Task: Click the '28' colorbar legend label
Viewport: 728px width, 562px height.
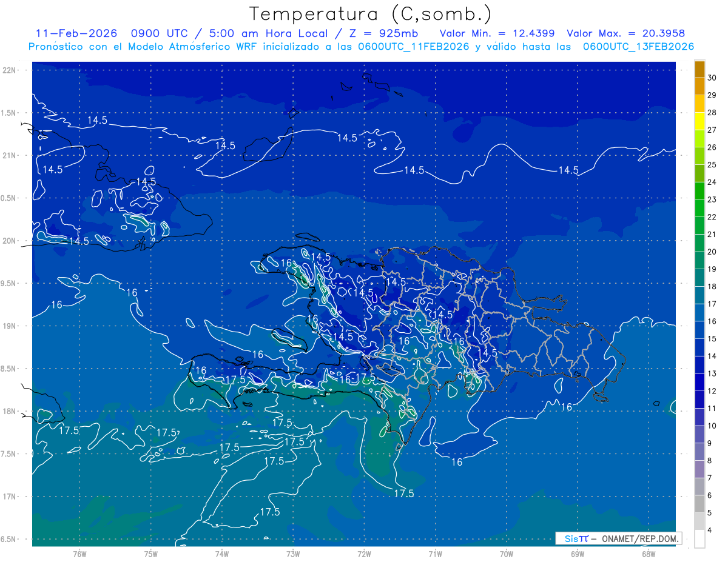Action: [712, 113]
